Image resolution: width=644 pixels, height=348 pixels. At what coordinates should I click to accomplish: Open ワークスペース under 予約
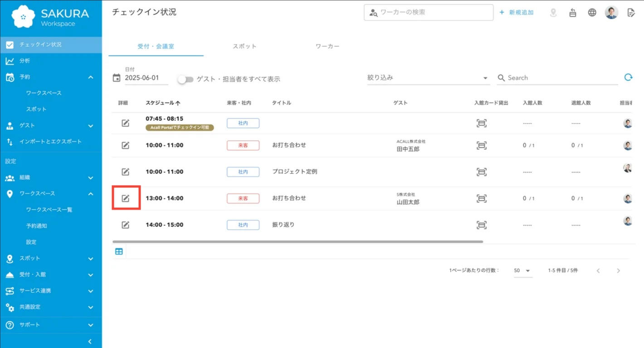pyautogui.click(x=44, y=93)
